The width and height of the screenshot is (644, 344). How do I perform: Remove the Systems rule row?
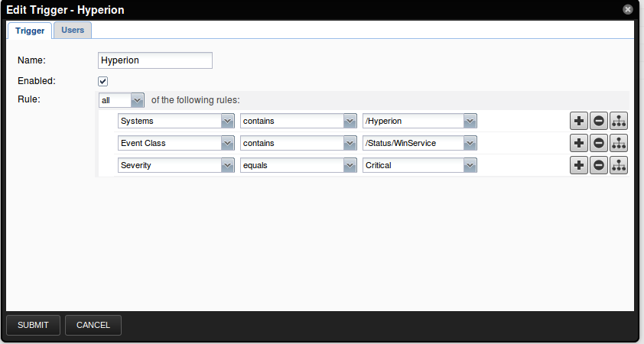pyautogui.click(x=599, y=121)
